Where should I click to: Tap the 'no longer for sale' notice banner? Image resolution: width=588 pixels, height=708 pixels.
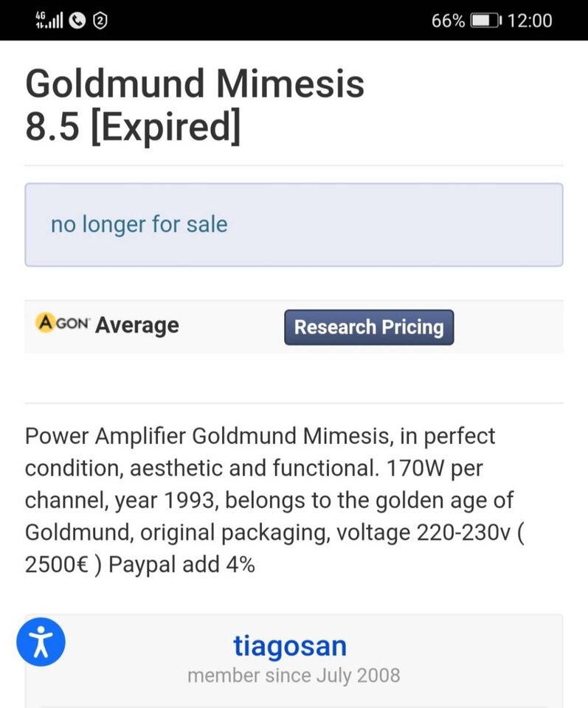click(294, 225)
